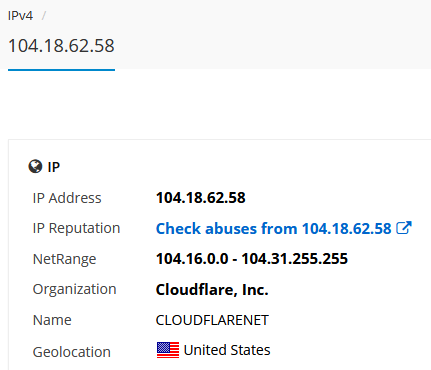Click the blue underline beneath the address tab

coord(61,70)
